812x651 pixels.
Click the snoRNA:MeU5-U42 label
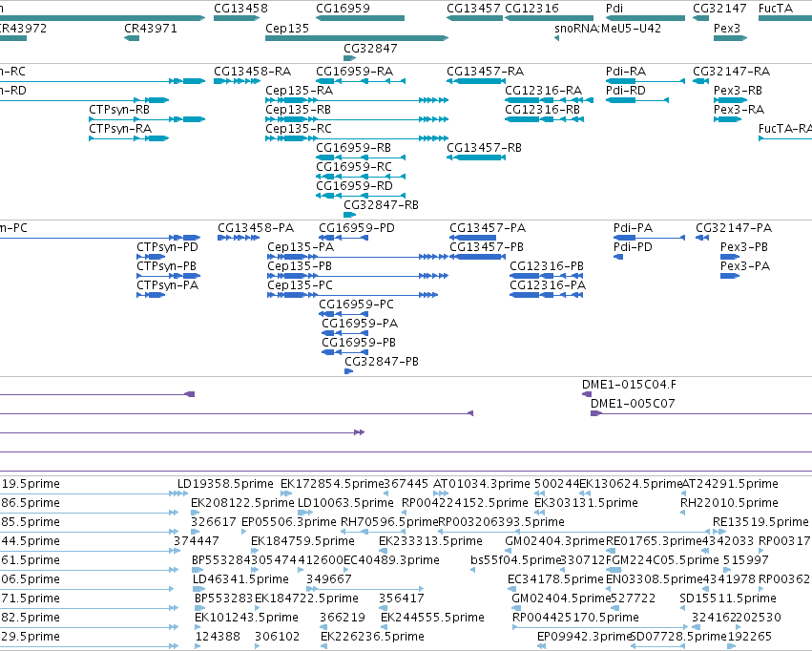(608, 28)
